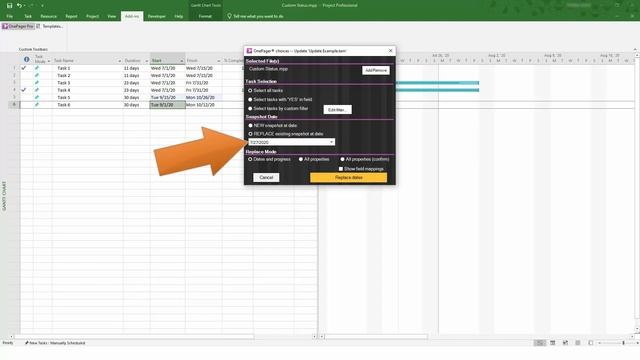The height and width of the screenshot is (360, 640).
Task: Close the OnePager choices dialog
Action: click(x=390, y=51)
